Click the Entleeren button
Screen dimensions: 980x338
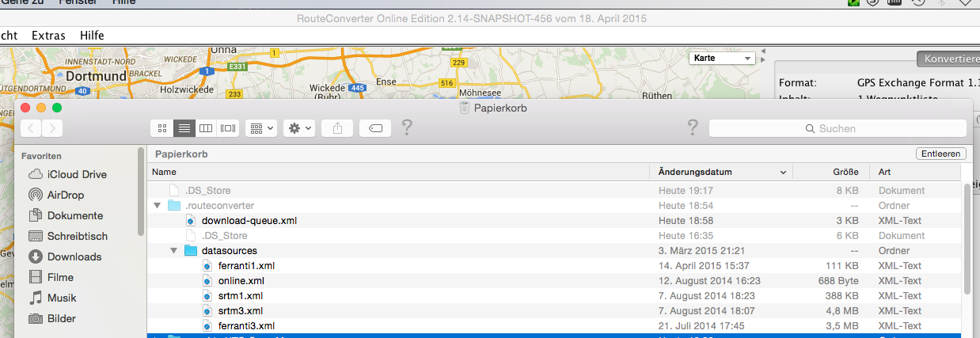940,154
